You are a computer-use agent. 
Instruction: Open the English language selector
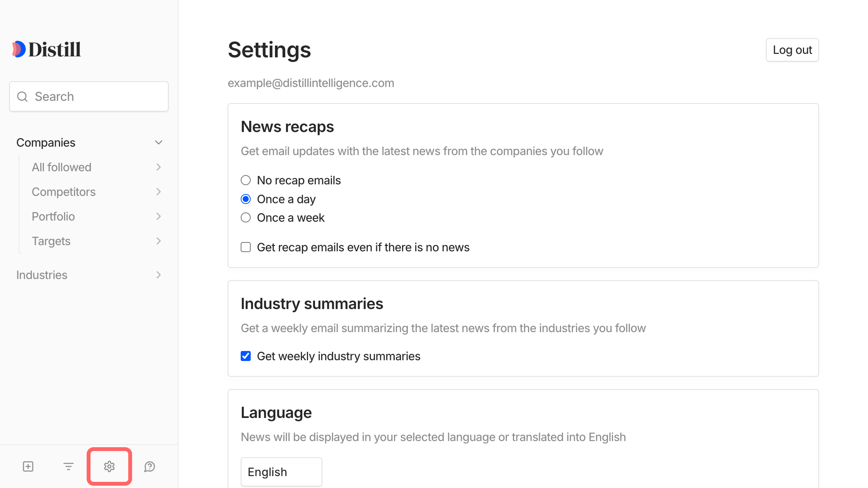click(x=281, y=471)
